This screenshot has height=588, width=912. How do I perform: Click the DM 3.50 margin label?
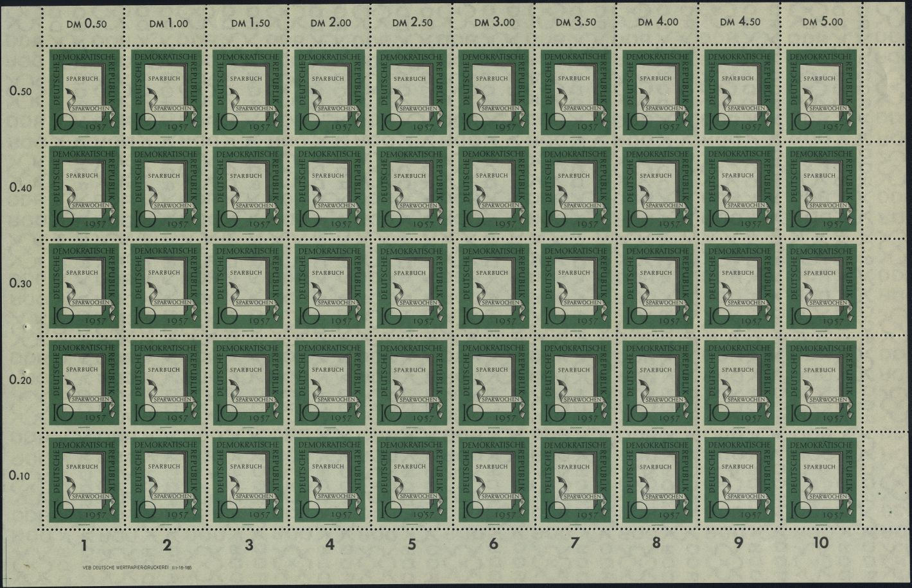(x=576, y=22)
